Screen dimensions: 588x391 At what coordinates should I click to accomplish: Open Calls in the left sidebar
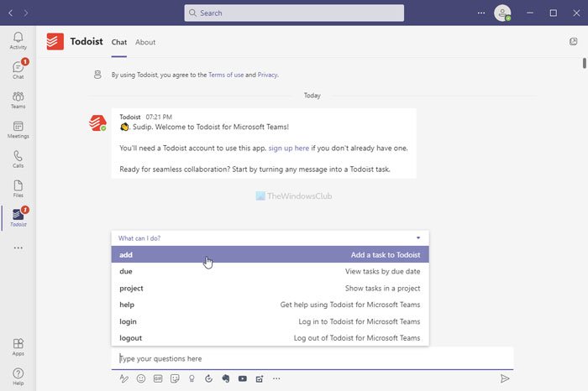(x=18, y=159)
